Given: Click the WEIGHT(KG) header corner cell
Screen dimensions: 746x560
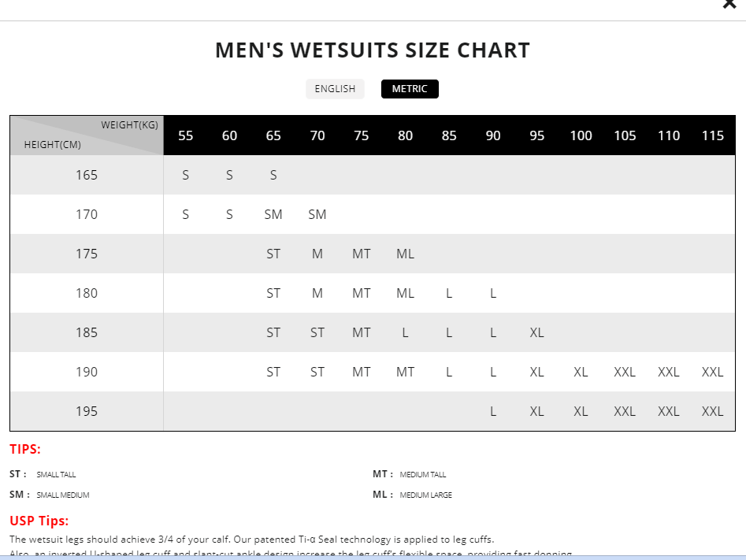Looking at the screenshot, I should tap(129, 125).
